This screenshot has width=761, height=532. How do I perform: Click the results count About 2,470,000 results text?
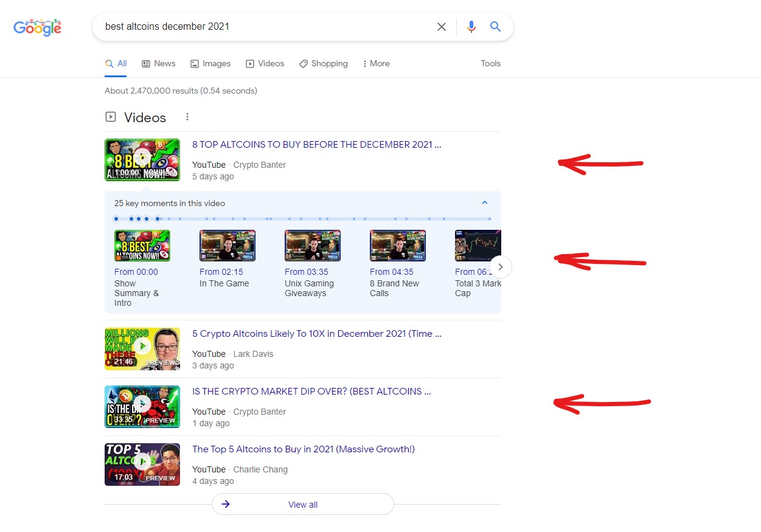pos(181,91)
